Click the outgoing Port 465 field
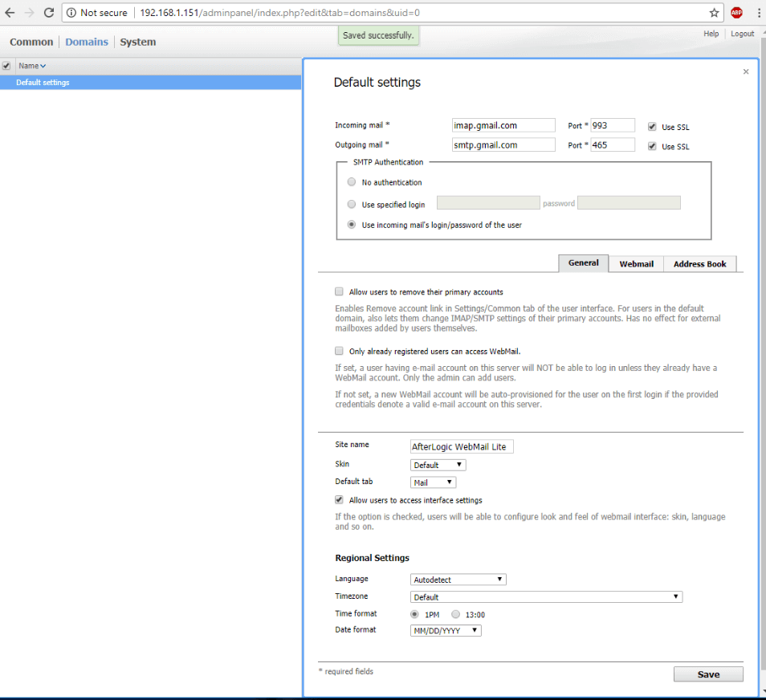Viewport: 766px width, 700px height. pyautogui.click(x=613, y=145)
